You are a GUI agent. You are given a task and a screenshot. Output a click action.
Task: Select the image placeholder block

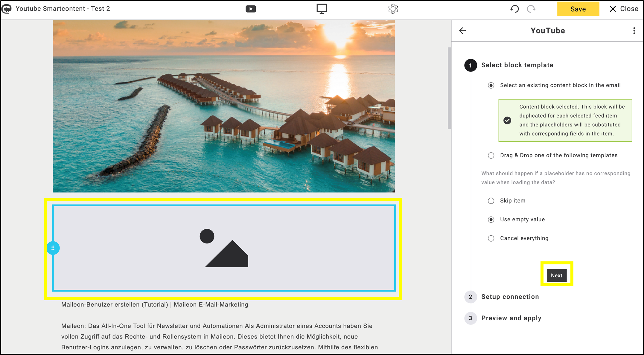[224, 248]
